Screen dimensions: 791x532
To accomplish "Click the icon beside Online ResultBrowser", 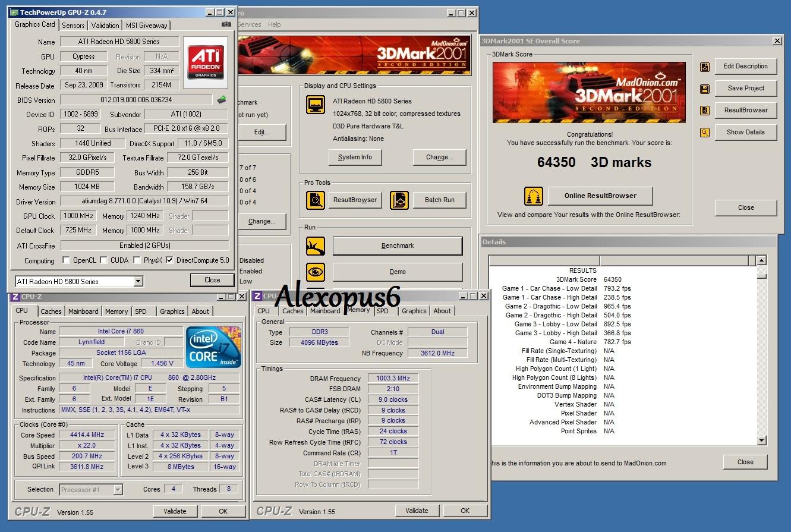I will [534, 196].
